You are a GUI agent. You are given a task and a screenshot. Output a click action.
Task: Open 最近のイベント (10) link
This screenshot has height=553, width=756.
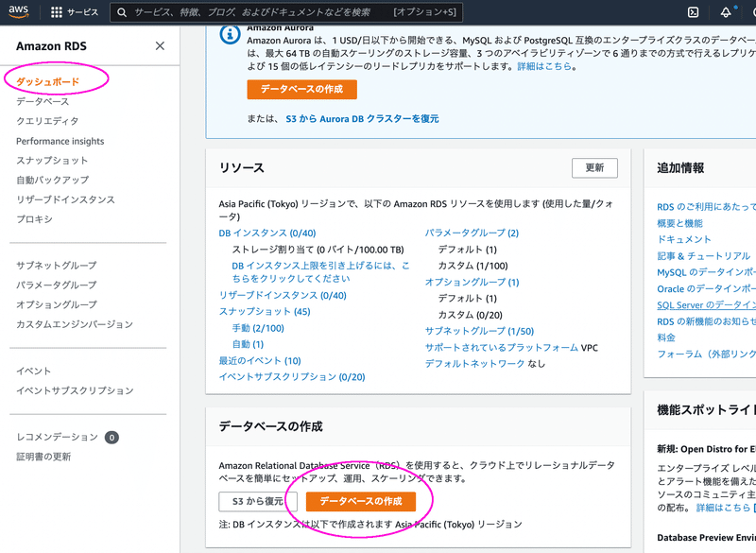[259, 360]
